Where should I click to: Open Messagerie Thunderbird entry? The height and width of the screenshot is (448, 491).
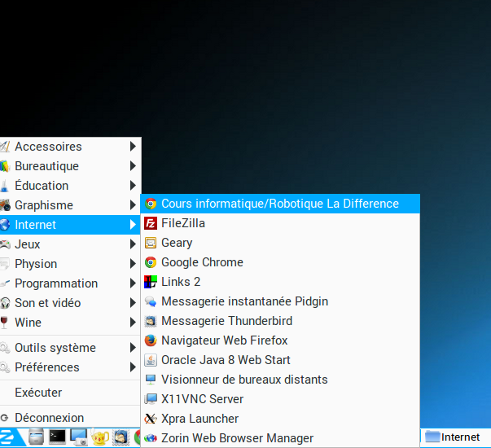tap(280, 321)
